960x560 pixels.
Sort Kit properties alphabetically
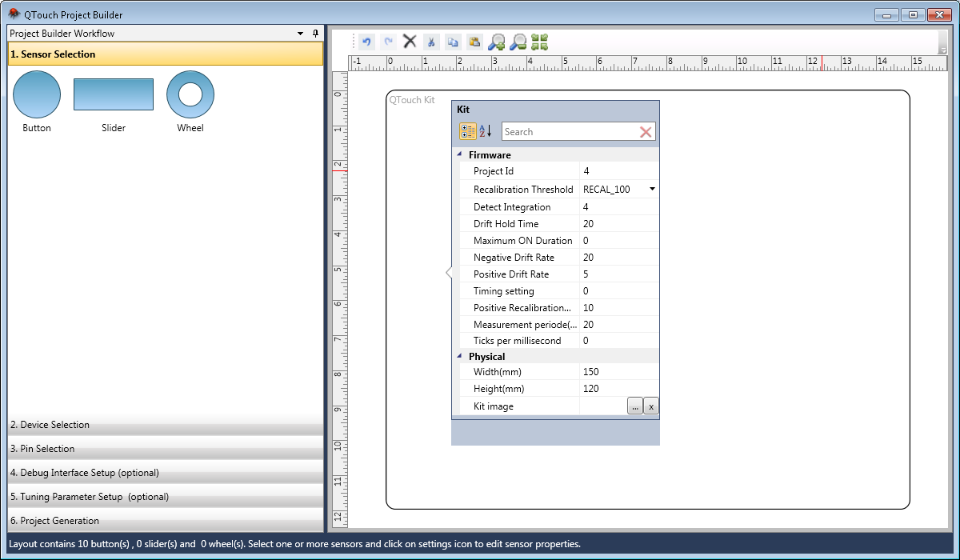486,131
